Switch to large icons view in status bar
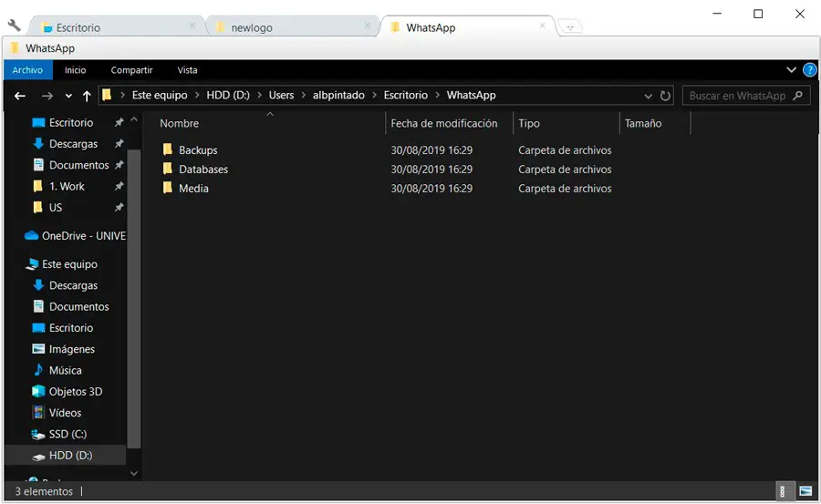Image resolution: width=821 pixels, height=504 pixels. click(805, 491)
